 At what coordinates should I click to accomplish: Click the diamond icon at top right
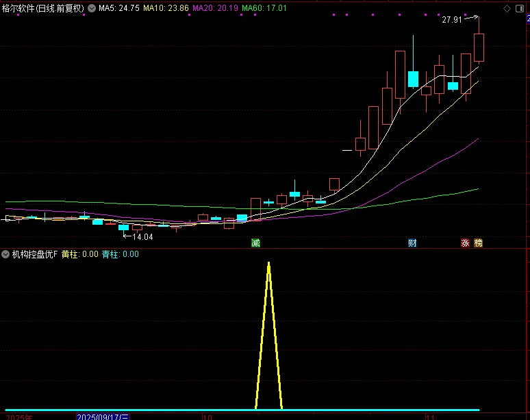507,8
